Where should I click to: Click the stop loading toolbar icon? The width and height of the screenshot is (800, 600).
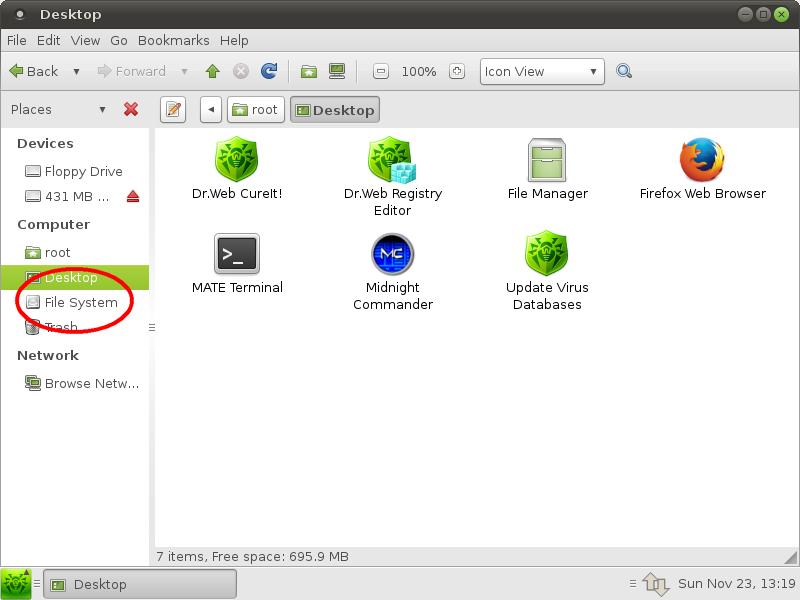tap(241, 71)
